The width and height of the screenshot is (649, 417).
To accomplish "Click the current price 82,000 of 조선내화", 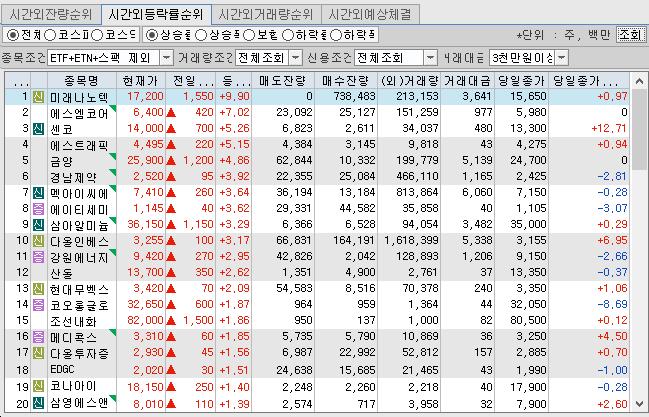I will (145, 321).
